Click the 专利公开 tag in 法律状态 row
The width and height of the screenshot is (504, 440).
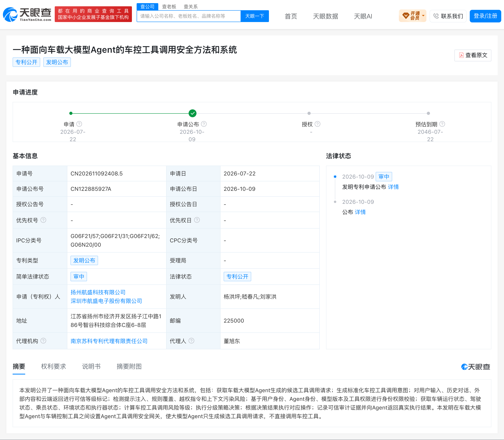pyautogui.click(x=237, y=277)
